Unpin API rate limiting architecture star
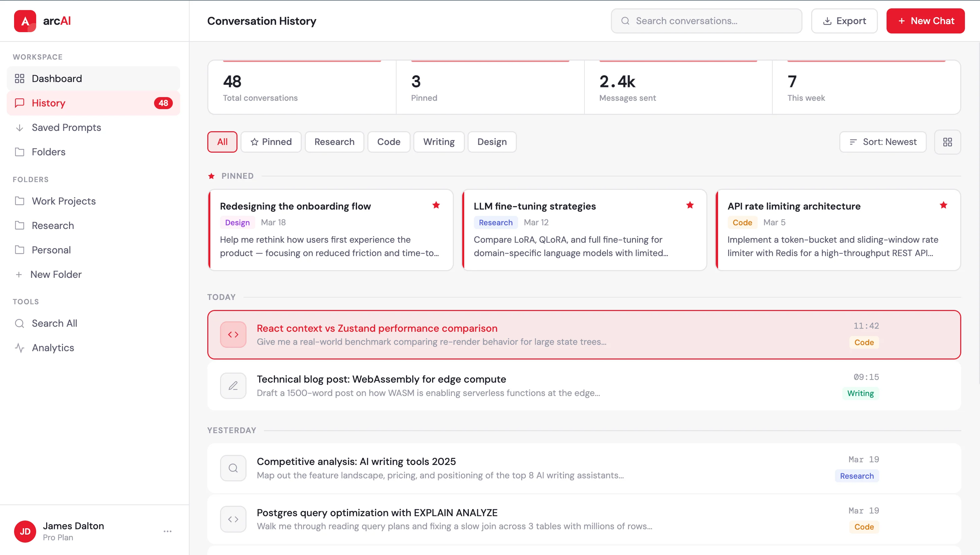Screen dimensions: 980x555 [x=943, y=206]
